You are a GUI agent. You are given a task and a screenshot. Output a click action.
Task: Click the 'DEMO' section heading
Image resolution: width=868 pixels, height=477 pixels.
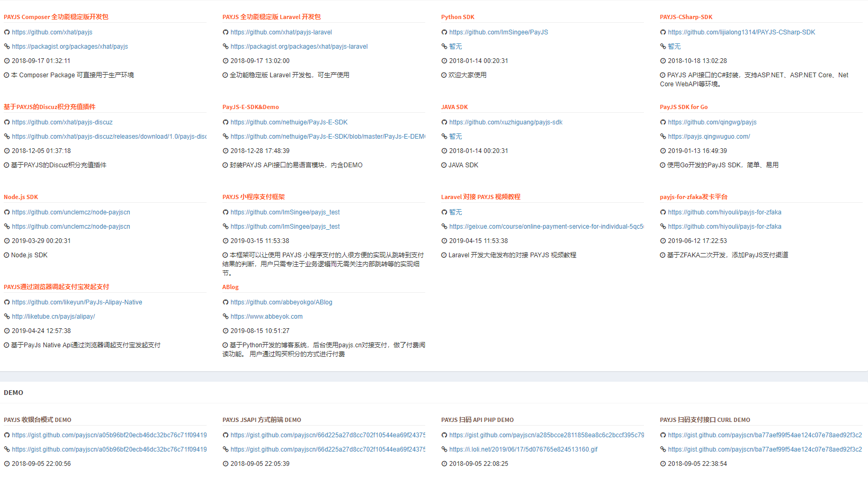tap(13, 393)
